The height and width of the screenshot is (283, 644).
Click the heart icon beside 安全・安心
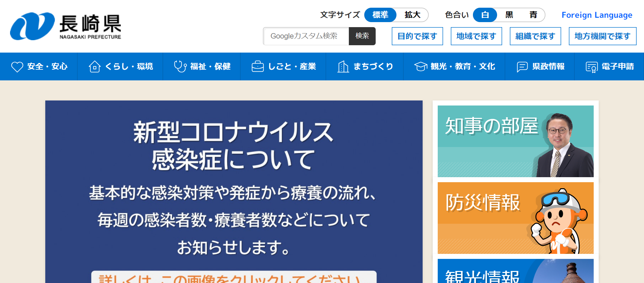click(x=17, y=67)
